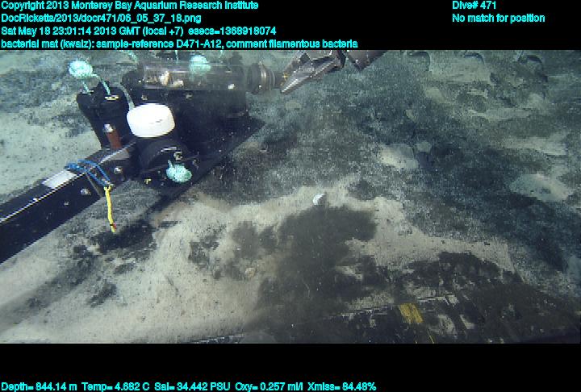581x392 pixels.
Task: Click the yellow marking at bottom of frame
Action: click(410, 314)
